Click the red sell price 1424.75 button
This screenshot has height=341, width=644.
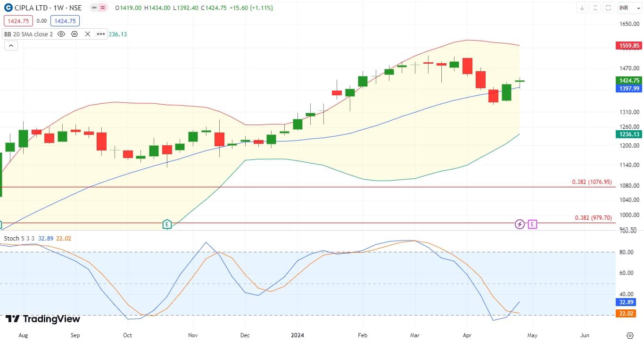18,21
